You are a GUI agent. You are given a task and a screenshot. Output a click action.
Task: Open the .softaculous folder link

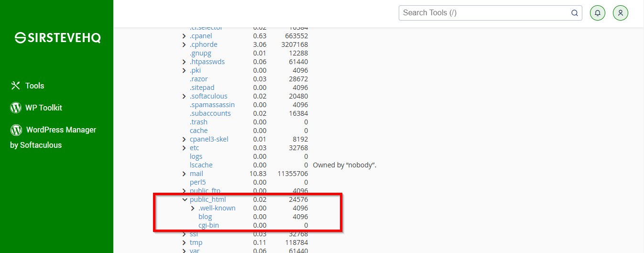(208, 96)
